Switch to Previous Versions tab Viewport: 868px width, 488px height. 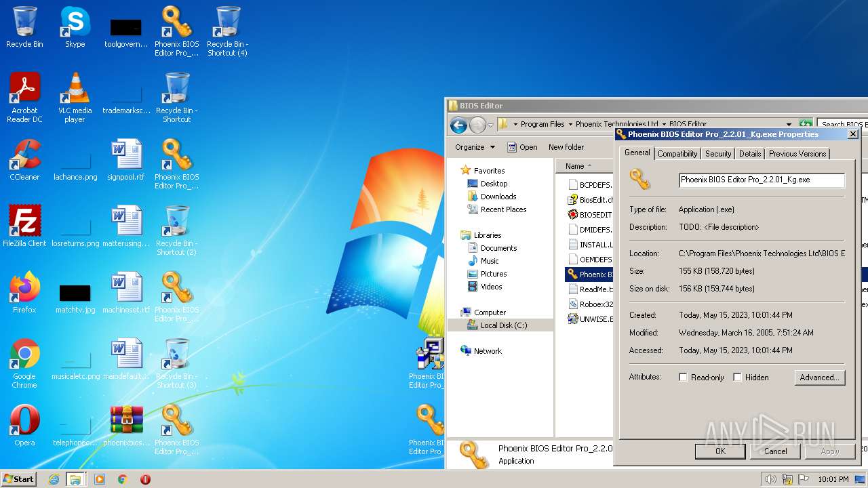[x=797, y=154]
